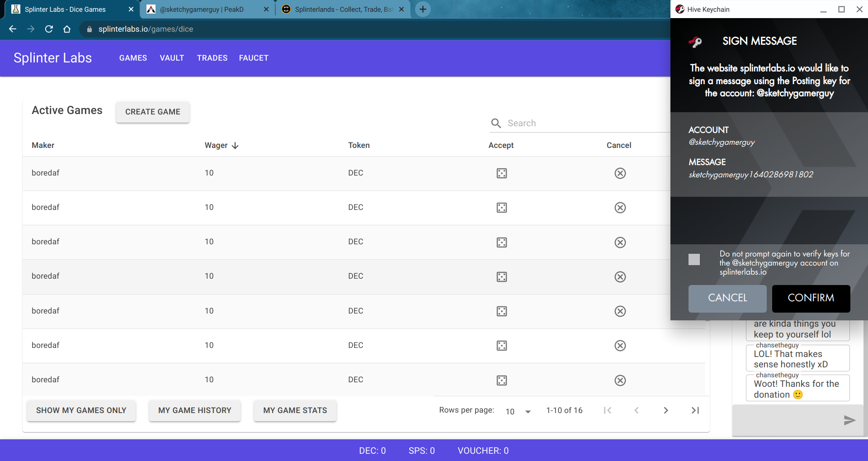868x461 pixels.
Task: Open the browser home page
Action: click(x=67, y=29)
